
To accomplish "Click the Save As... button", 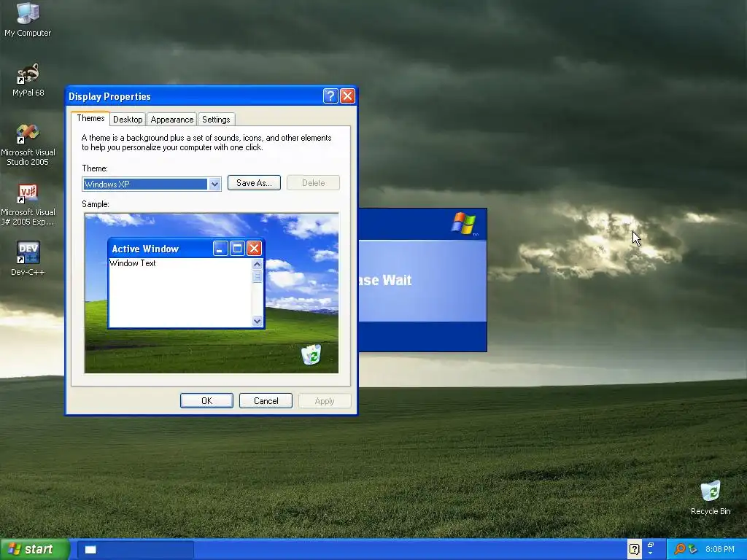I will point(254,183).
